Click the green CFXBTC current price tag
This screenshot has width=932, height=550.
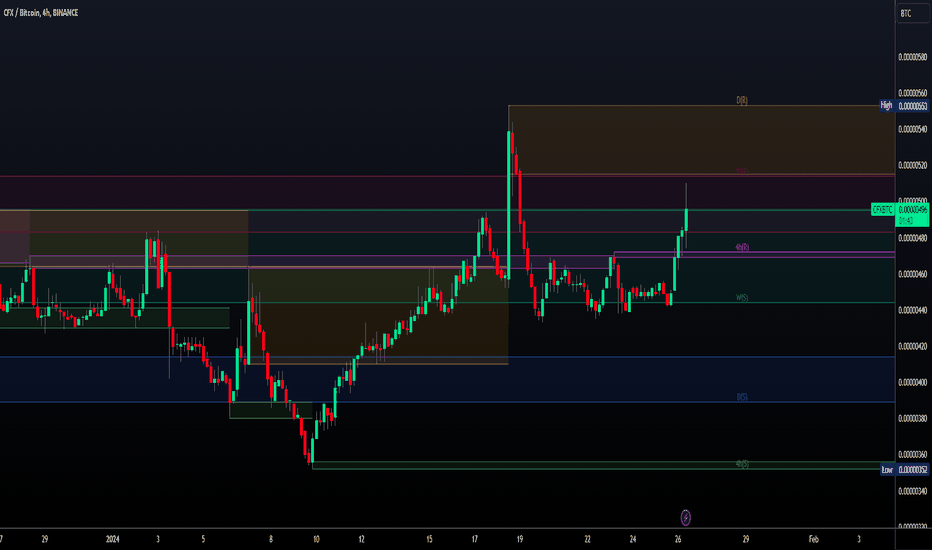point(883,210)
